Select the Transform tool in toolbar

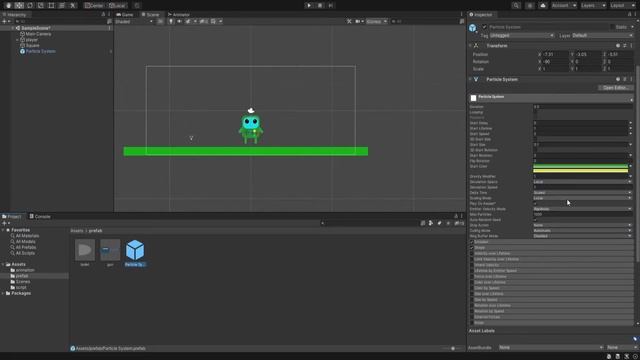point(62,5)
